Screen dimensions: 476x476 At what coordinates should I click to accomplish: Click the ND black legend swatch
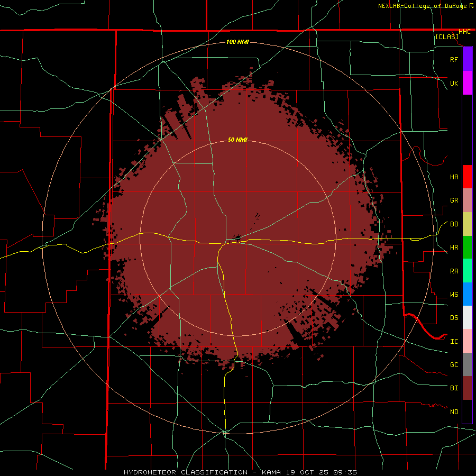(467, 411)
